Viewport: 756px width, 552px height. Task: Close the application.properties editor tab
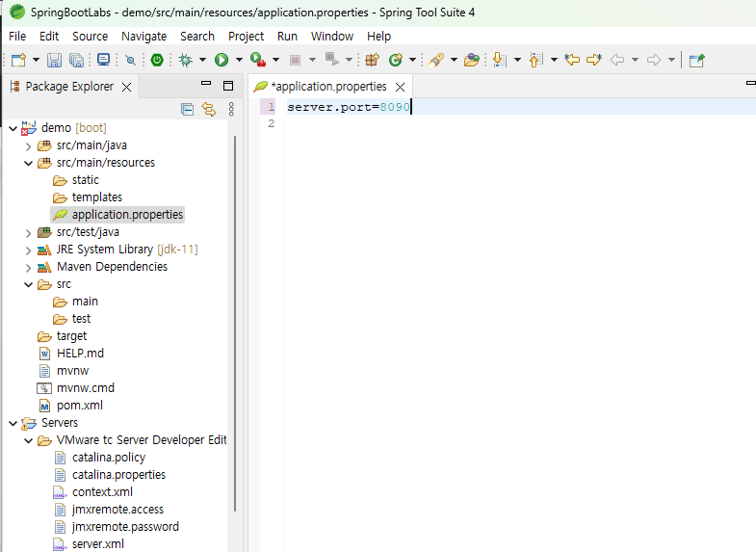(x=401, y=87)
